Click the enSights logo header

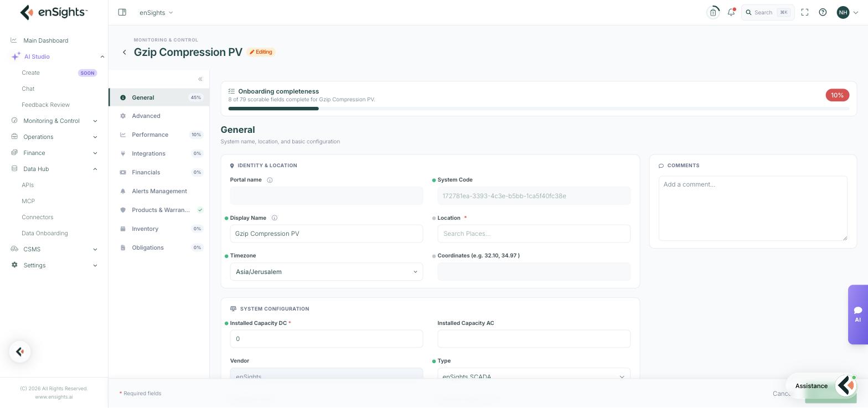54,12
